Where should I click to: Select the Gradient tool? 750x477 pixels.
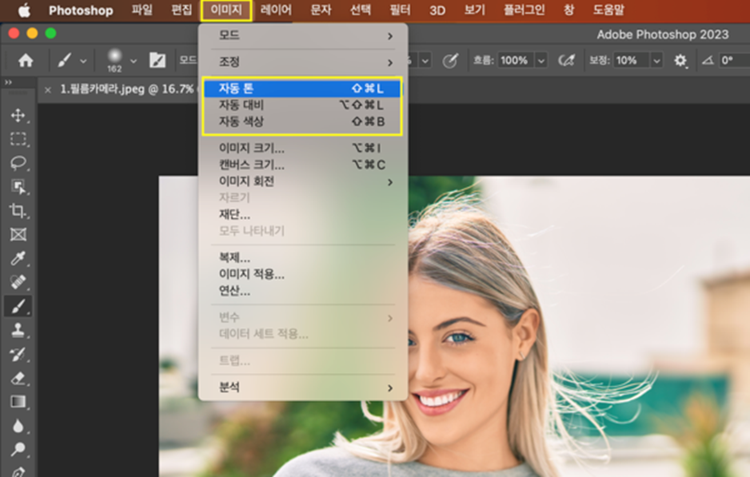pos(18,402)
